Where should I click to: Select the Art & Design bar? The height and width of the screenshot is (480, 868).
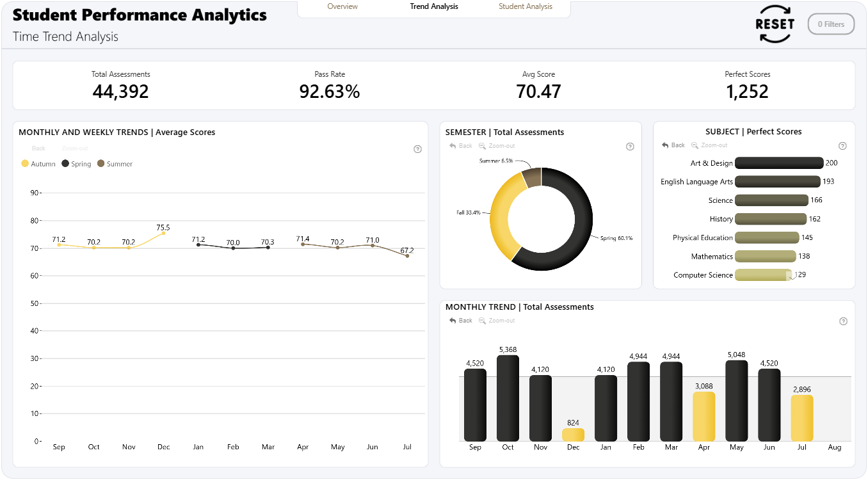pyautogui.click(x=779, y=163)
